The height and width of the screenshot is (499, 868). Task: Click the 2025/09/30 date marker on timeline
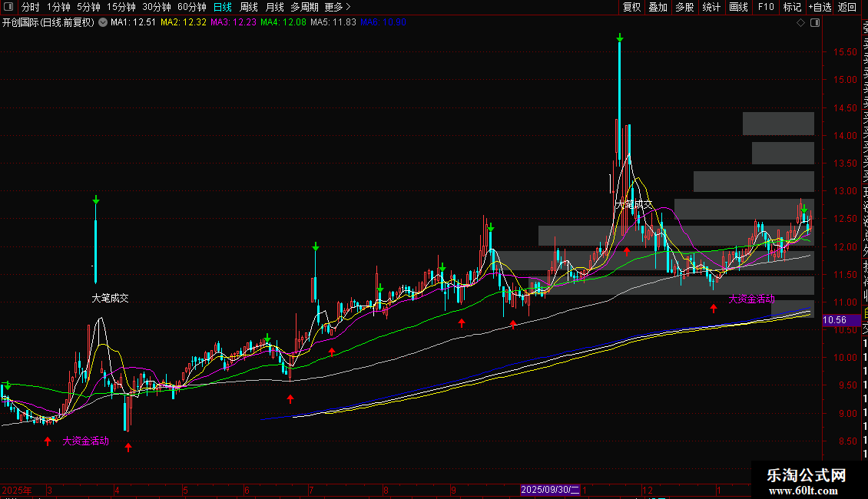point(550,489)
